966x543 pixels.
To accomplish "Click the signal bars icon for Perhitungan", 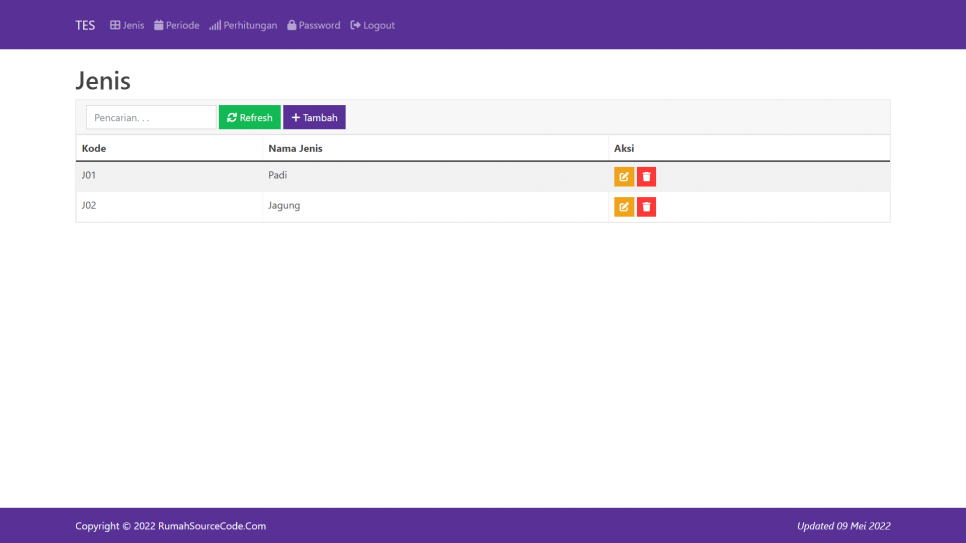I will [x=215, y=25].
